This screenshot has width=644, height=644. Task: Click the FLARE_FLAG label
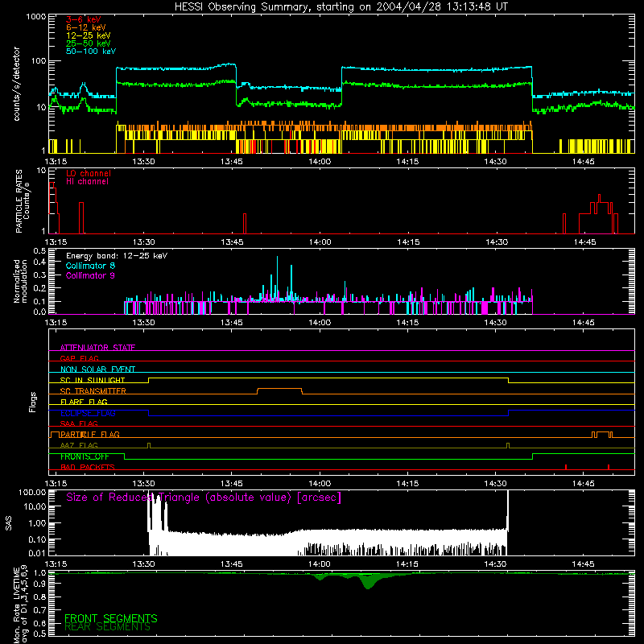[84, 402]
